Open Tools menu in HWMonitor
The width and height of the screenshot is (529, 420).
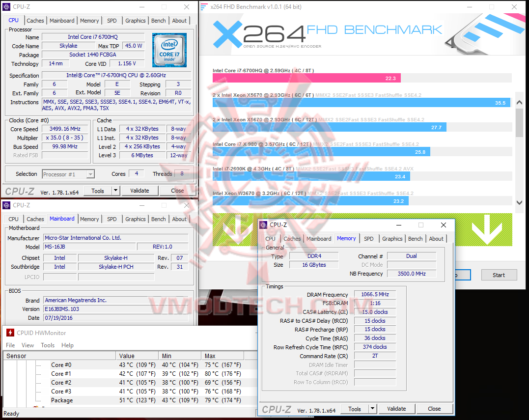pos(48,345)
